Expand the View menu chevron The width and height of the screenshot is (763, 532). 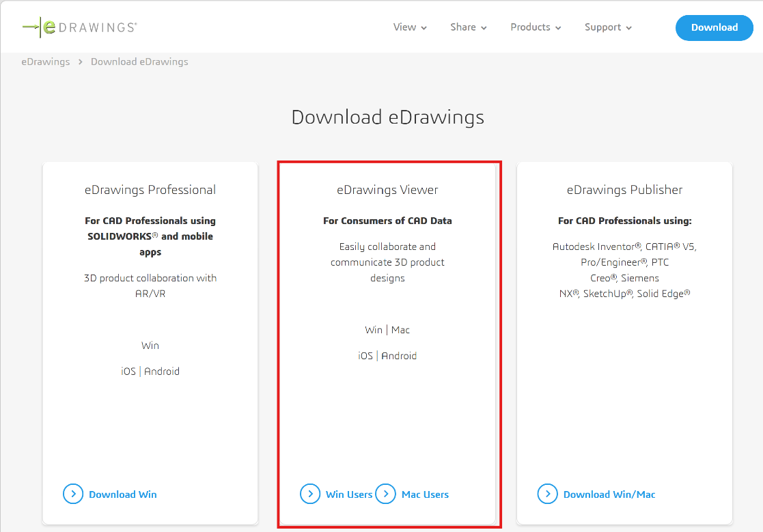424,28
